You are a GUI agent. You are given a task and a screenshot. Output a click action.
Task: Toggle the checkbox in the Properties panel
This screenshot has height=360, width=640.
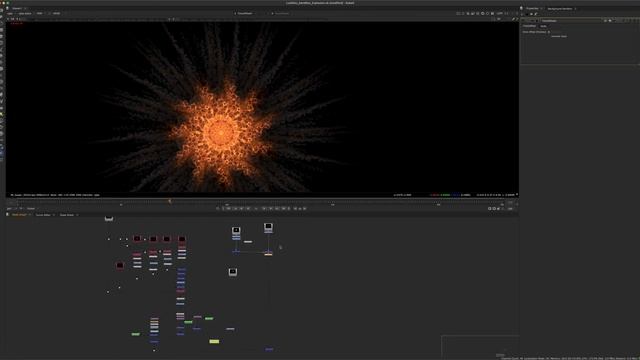(549, 32)
